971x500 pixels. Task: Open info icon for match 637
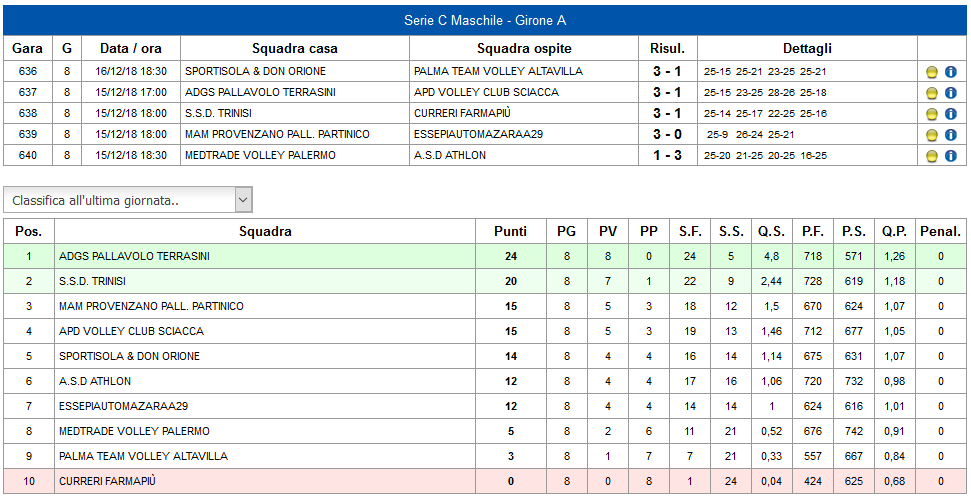(951, 94)
